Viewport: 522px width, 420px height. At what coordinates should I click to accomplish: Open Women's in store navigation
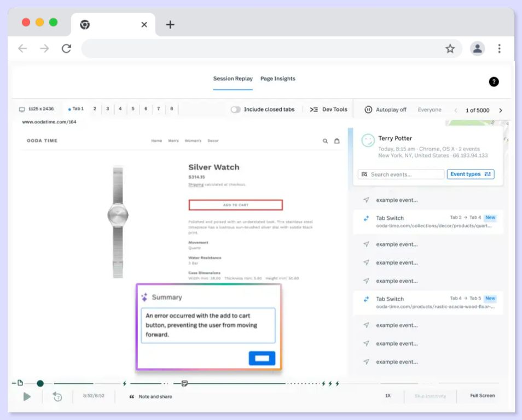point(193,141)
